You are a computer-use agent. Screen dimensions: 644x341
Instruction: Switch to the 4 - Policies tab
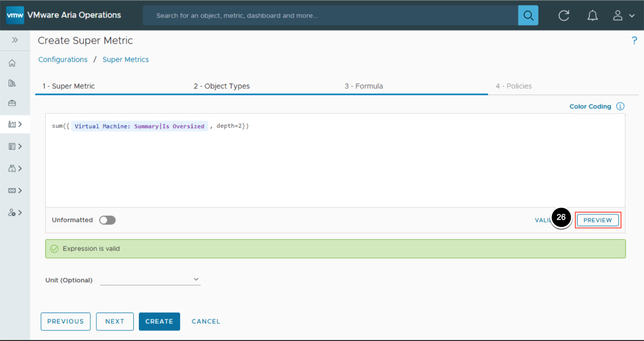point(513,86)
